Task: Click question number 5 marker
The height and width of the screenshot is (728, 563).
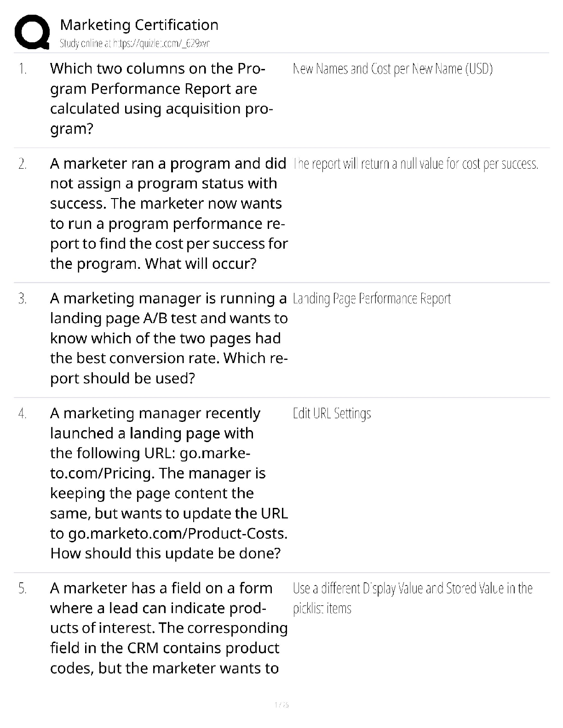Action: tap(23, 588)
